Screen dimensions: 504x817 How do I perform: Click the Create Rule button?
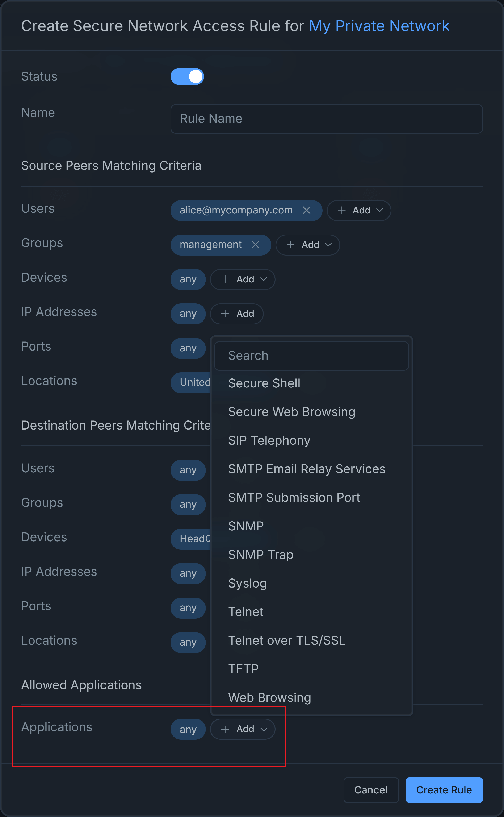pyautogui.click(x=444, y=790)
